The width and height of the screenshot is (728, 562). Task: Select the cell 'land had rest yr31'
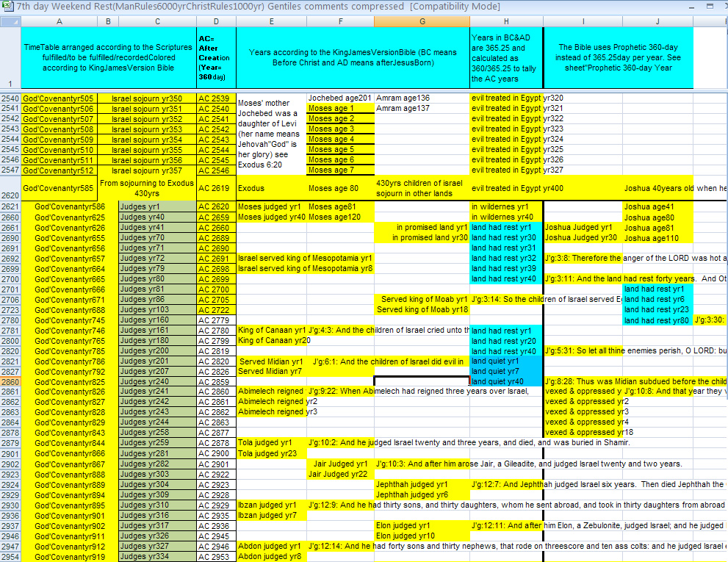507,248
